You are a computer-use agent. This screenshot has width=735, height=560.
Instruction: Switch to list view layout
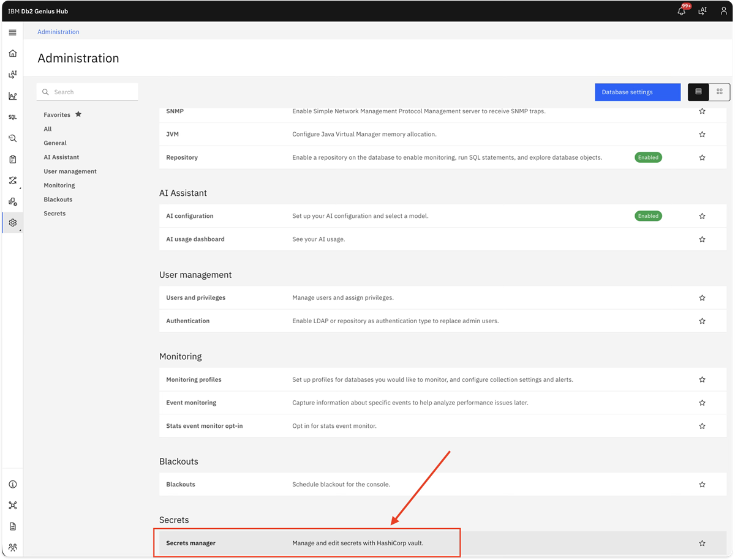[698, 92]
